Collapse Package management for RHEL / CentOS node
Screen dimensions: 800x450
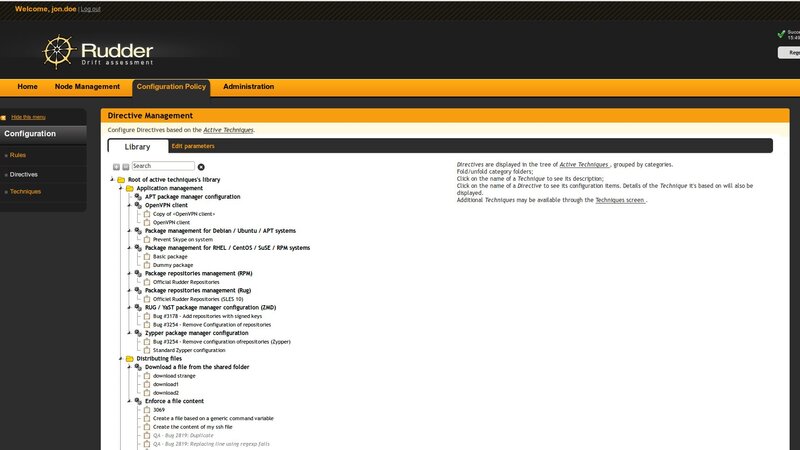click(130, 247)
